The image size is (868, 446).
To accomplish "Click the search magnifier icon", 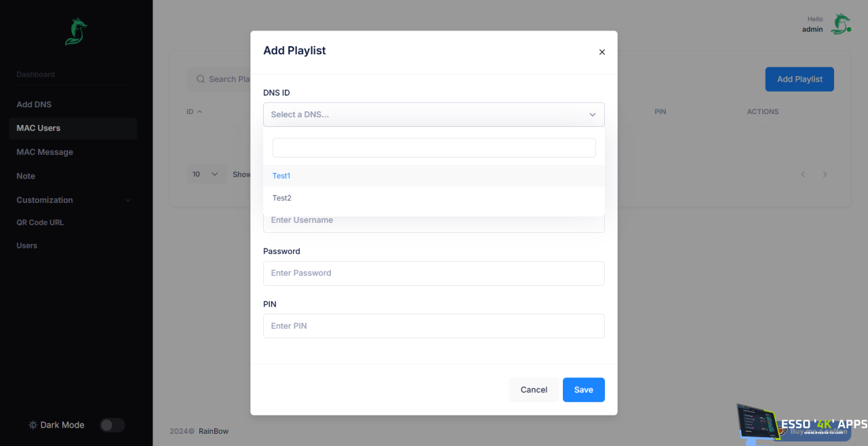I will 201,79.
